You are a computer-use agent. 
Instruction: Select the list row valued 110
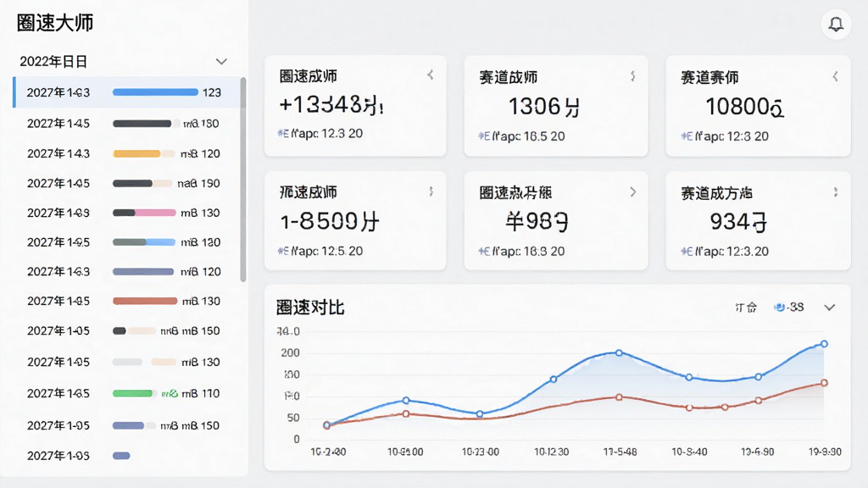click(126, 393)
